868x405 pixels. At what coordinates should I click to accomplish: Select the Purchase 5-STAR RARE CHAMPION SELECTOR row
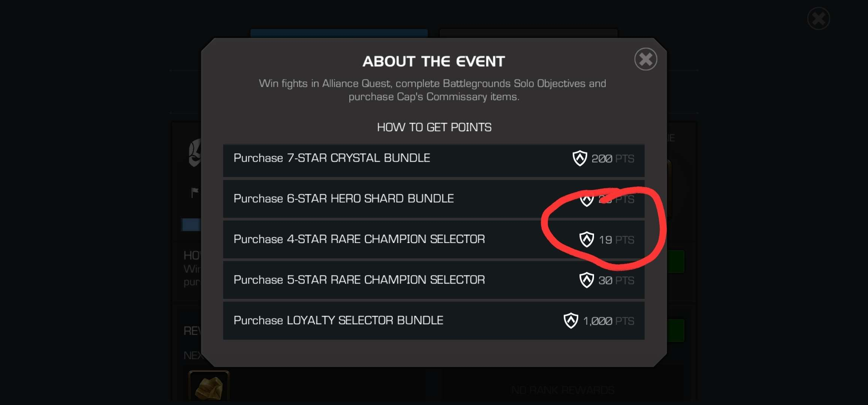tap(434, 280)
